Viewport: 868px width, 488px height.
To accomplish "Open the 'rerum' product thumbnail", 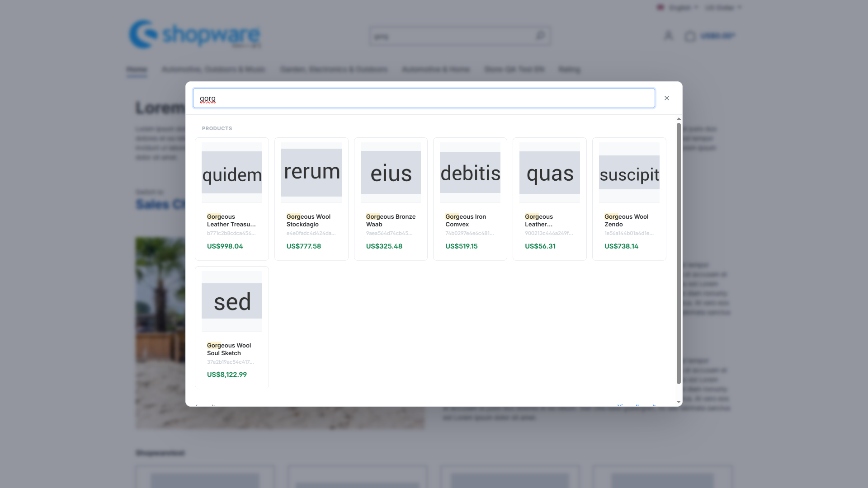I will pyautogui.click(x=311, y=173).
